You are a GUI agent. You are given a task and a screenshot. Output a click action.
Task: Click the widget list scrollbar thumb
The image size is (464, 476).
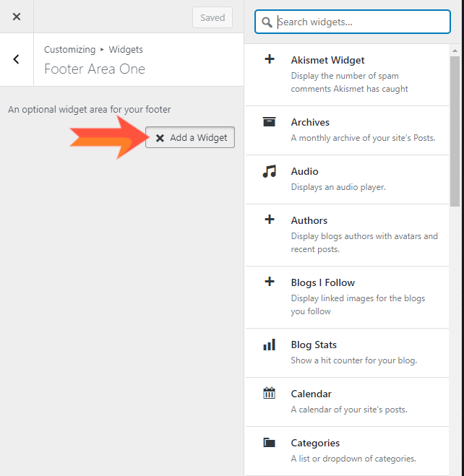(455, 131)
